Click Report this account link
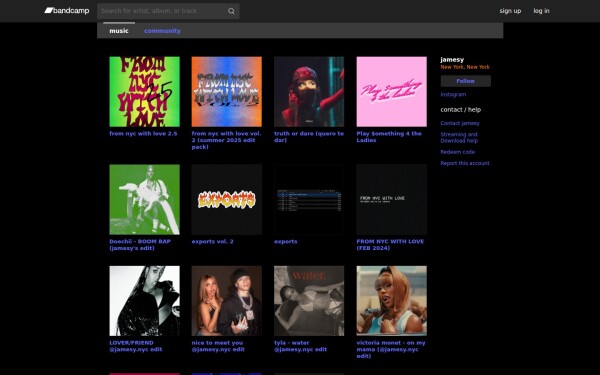The image size is (600, 375). coord(465,163)
